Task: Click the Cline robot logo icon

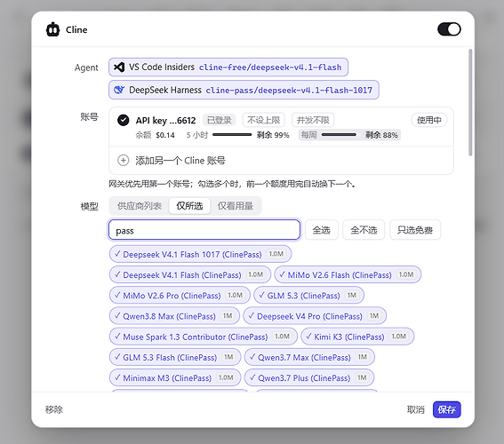Action: (x=52, y=29)
